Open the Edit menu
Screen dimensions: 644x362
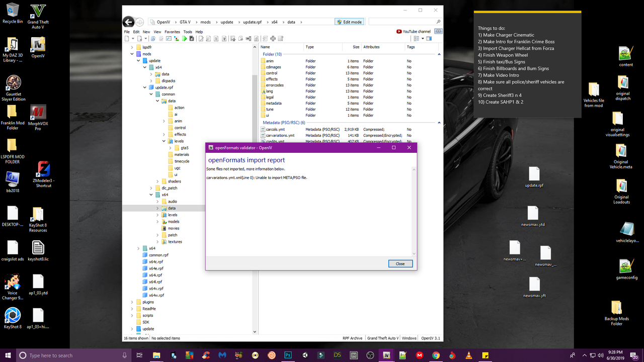tap(136, 32)
